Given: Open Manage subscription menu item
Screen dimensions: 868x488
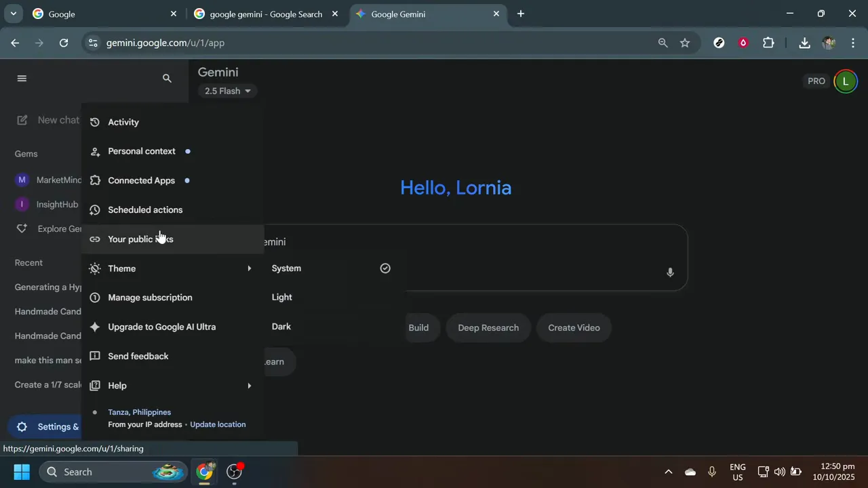Looking at the screenshot, I should point(173,298).
